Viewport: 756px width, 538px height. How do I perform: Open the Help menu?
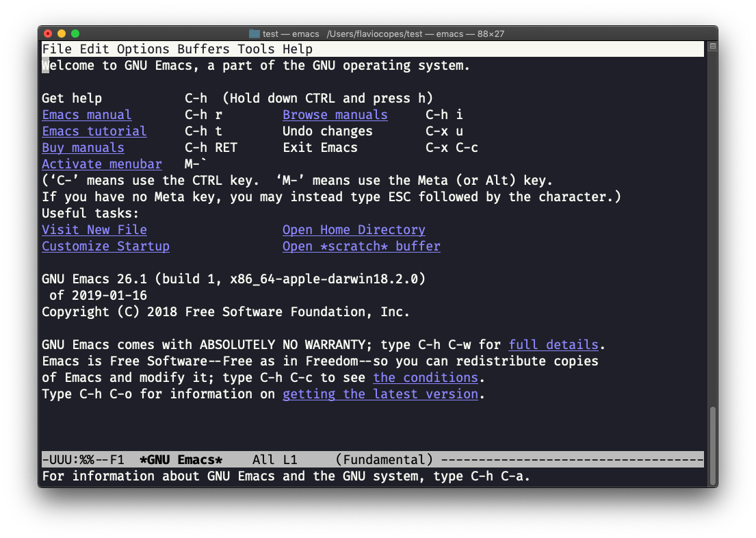coord(298,49)
